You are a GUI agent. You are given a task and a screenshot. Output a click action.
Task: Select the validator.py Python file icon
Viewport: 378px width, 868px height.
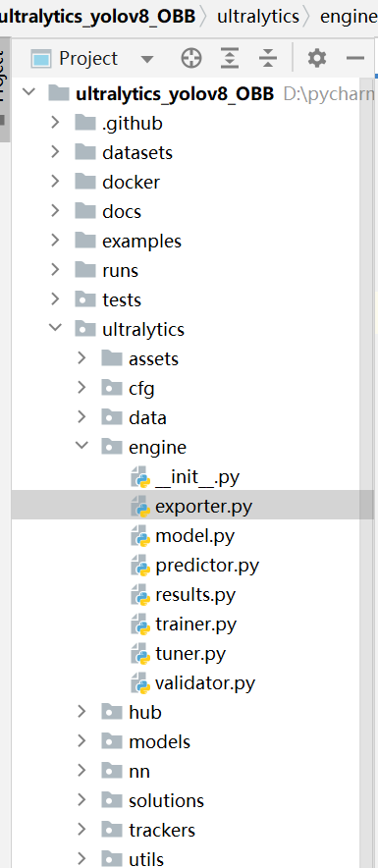[140, 684]
